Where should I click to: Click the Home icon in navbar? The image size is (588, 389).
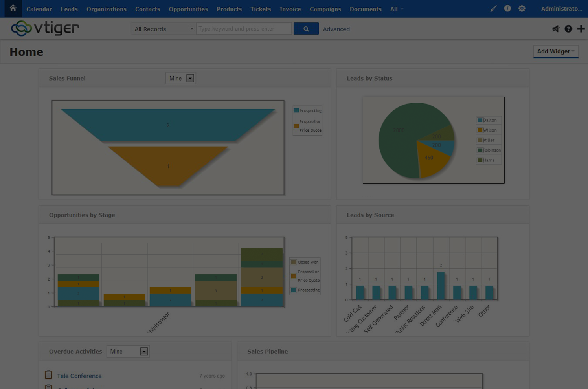13,8
